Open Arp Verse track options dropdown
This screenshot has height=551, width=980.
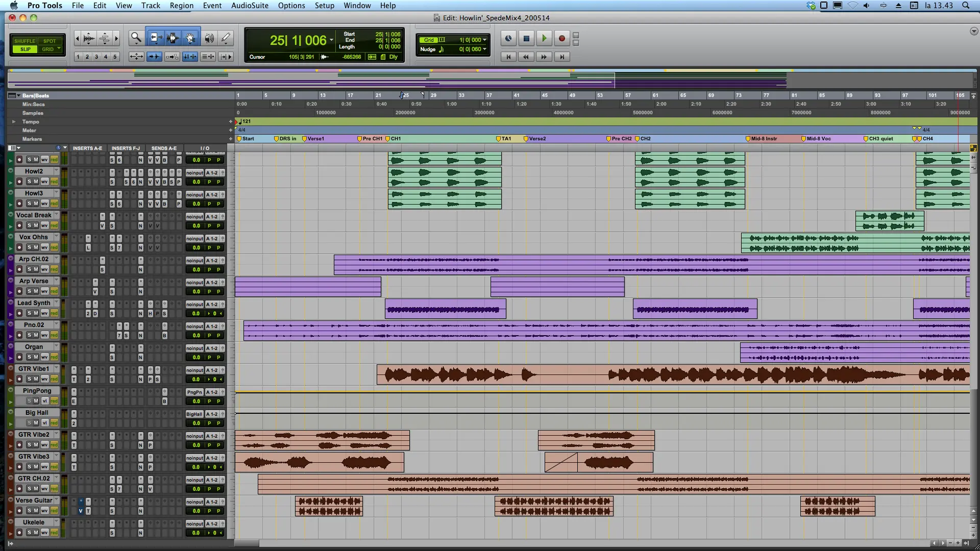pyautogui.click(x=56, y=281)
